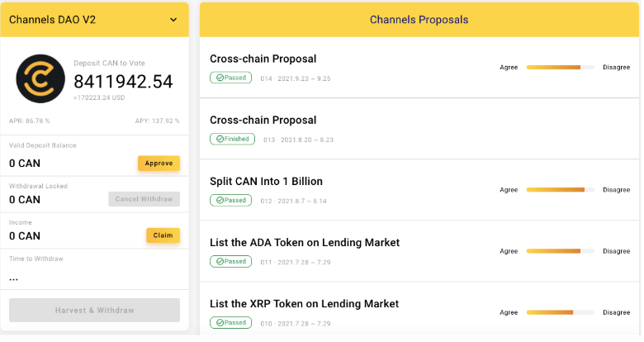Open the Channels Proposals header tab
Image resolution: width=644 pixels, height=342 pixels.
pos(419,20)
